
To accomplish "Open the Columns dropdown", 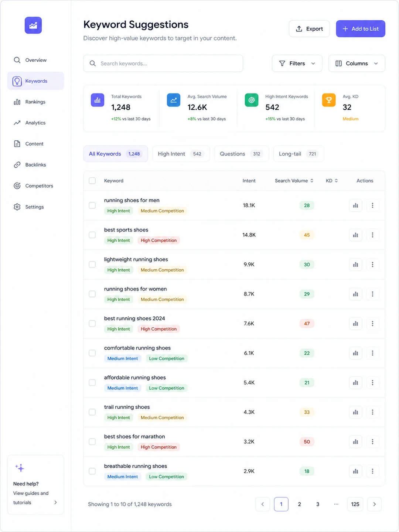I will click(357, 64).
